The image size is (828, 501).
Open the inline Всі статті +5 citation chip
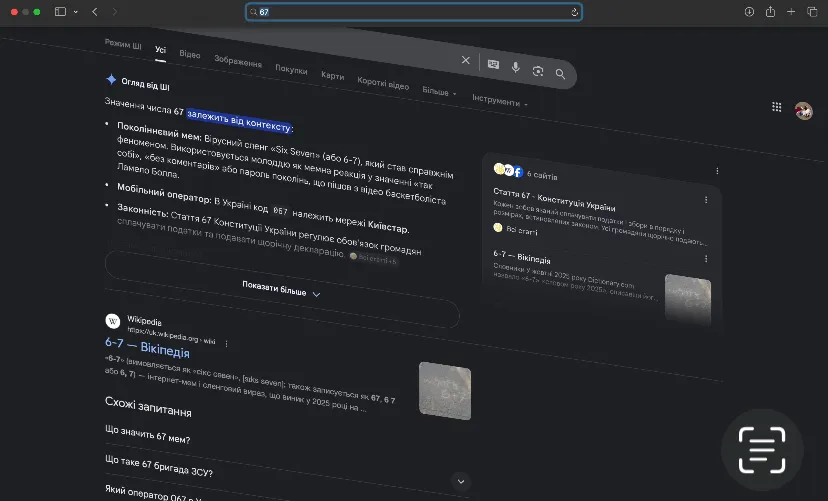click(373, 259)
